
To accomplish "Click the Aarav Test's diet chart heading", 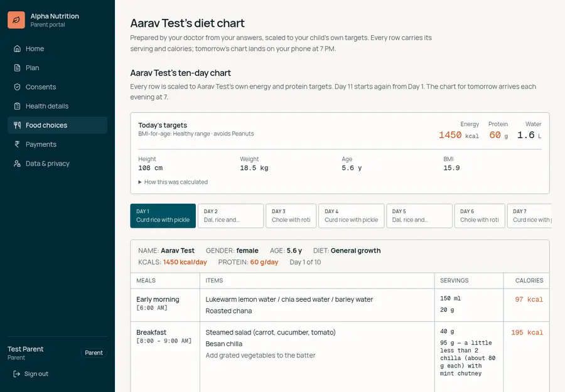I will (x=187, y=23).
